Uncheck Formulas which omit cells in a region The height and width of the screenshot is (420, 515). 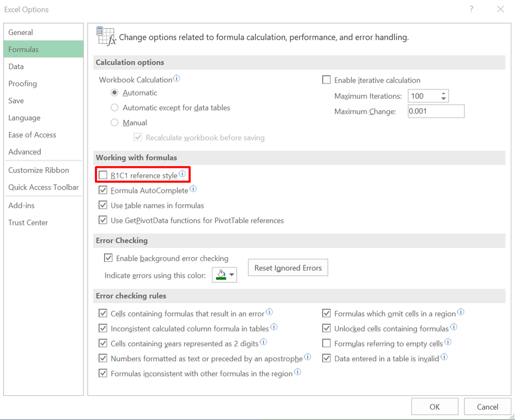tap(326, 313)
